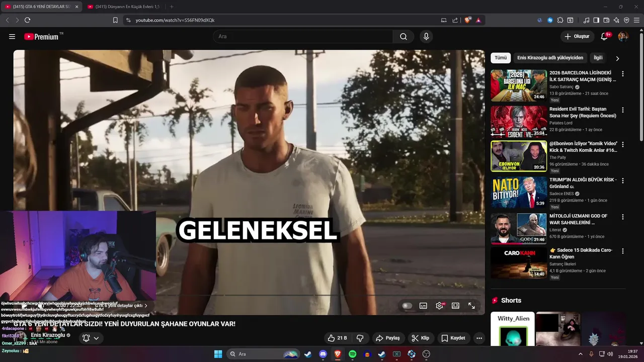
Task: Like the video (21 B)
Action: coord(337,338)
